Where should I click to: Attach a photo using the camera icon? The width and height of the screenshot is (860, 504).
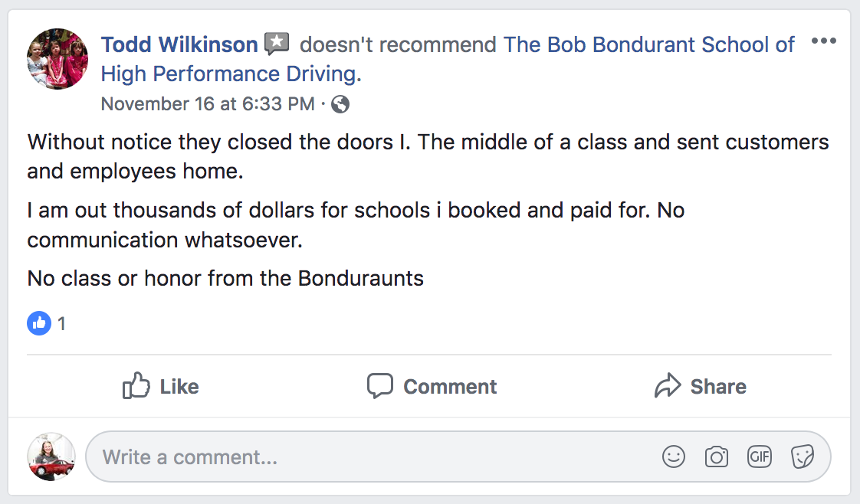(717, 457)
